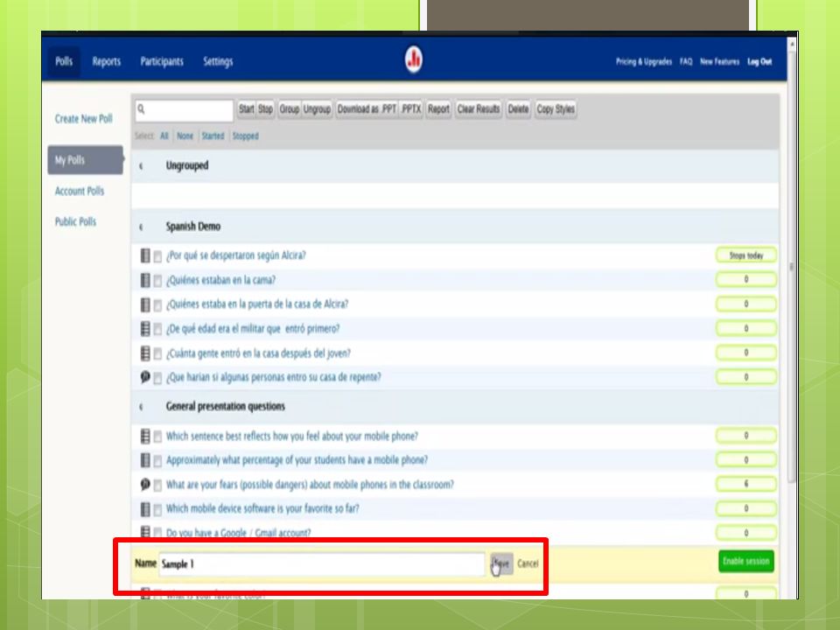The image size is (840, 630).
Task: Check the box for '¿Por qué se despertaron según Alcira?'
Action: pos(157,256)
